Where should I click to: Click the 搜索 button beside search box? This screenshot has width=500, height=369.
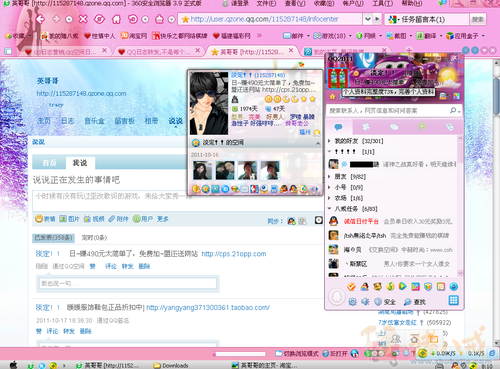pos(478,19)
